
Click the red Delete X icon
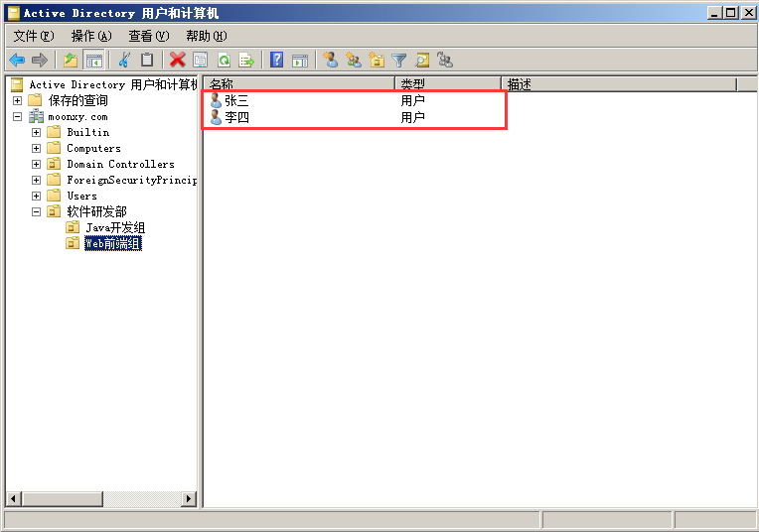(177, 61)
